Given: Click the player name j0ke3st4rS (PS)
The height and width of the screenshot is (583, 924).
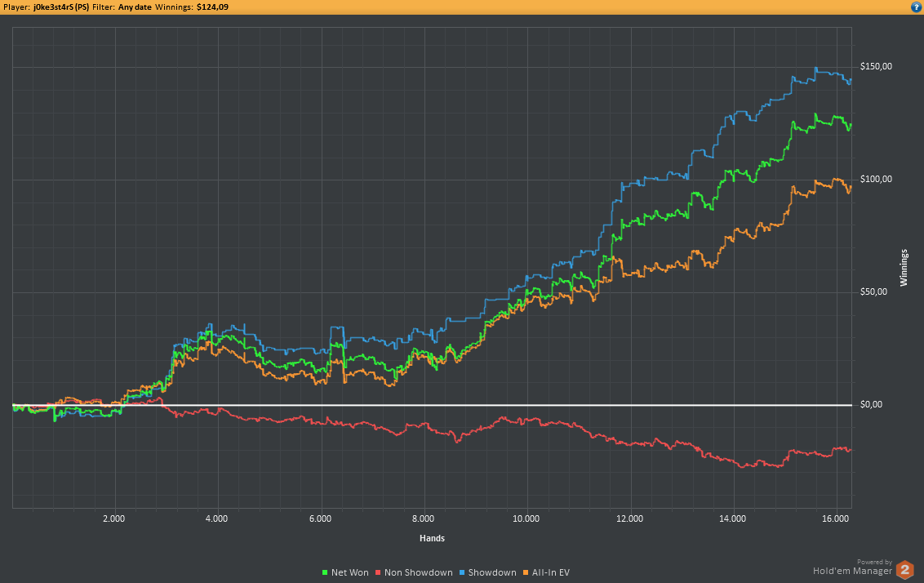Looking at the screenshot, I should click(x=61, y=7).
